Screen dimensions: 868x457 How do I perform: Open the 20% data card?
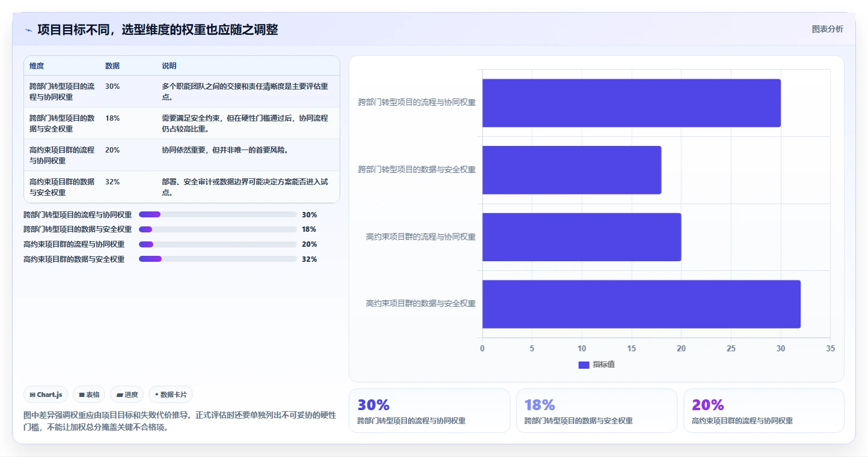[x=764, y=411]
